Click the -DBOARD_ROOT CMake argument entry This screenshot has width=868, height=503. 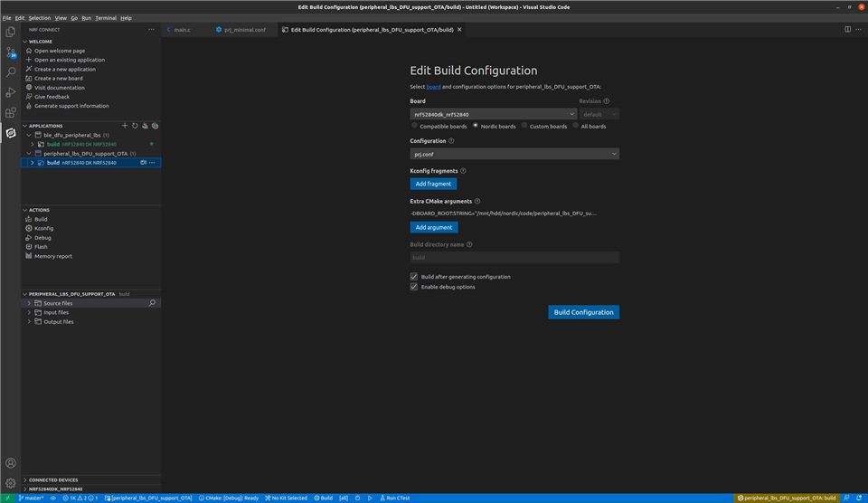504,214
